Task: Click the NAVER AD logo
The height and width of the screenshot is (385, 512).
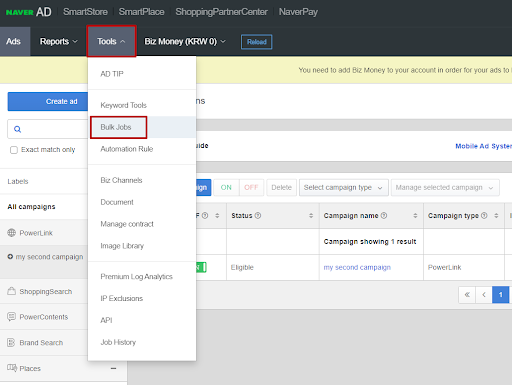Action: (x=28, y=12)
